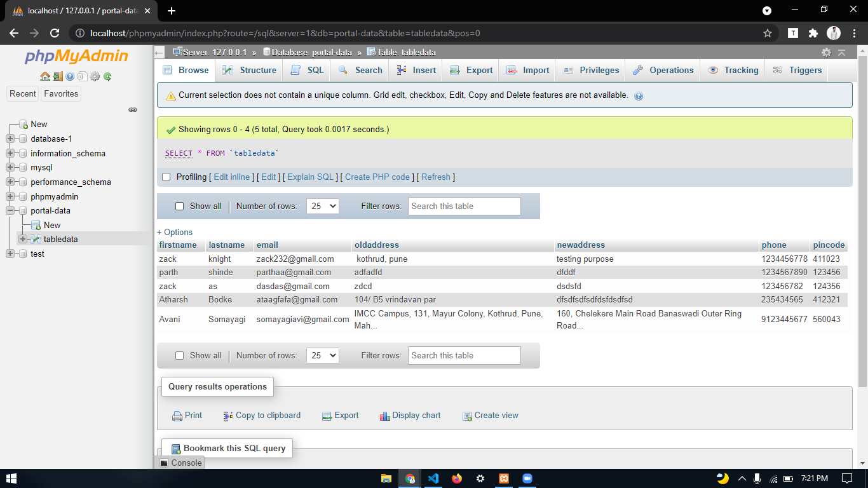The width and height of the screenshot is (868, 488).
Task: Click the Refresh query link
Action: pyautogui.click(x=436, y=177)
